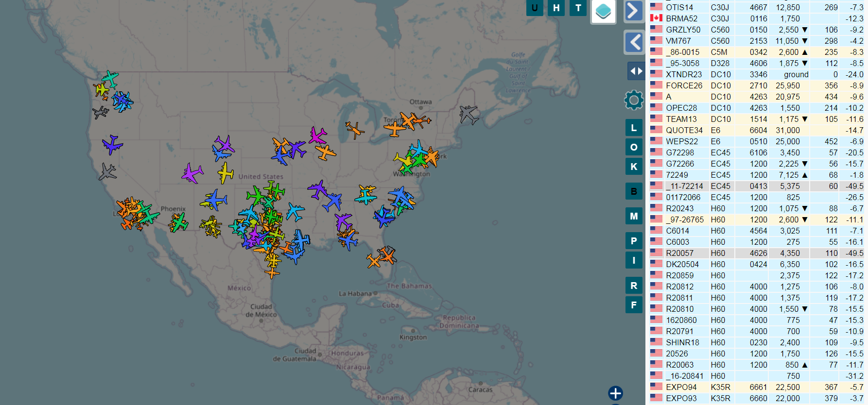Select TEAM13 aircraft row
The height and width of the screenshot is (405, 868).
click(x=757, y=119)
